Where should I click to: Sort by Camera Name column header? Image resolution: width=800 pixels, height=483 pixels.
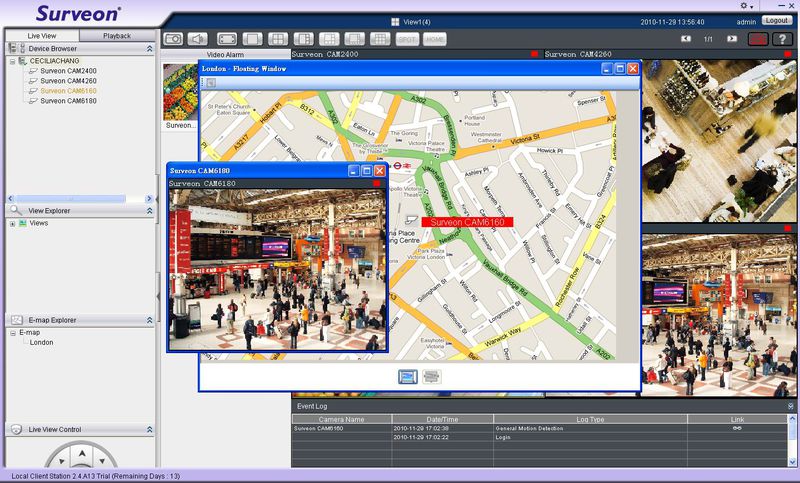pyautogui.click(x=341, y=419)
